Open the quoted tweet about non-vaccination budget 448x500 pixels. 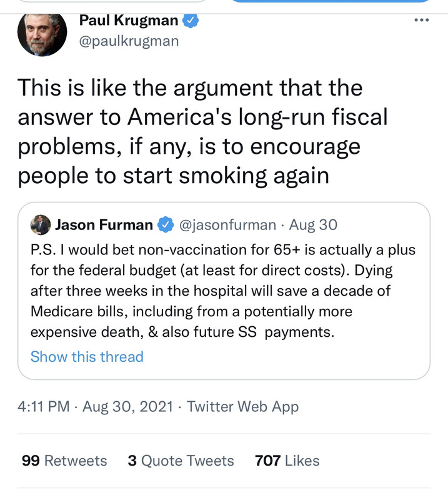pos(223,291)
